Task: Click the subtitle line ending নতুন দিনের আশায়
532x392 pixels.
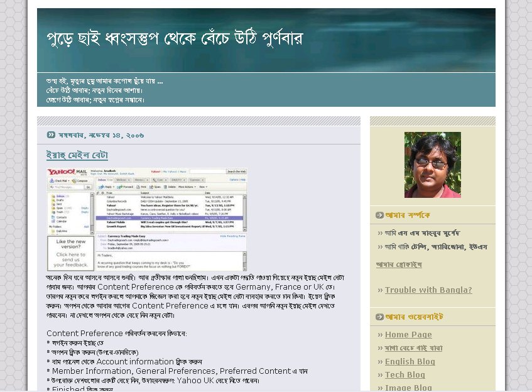Action: click(x=94, y=90)
